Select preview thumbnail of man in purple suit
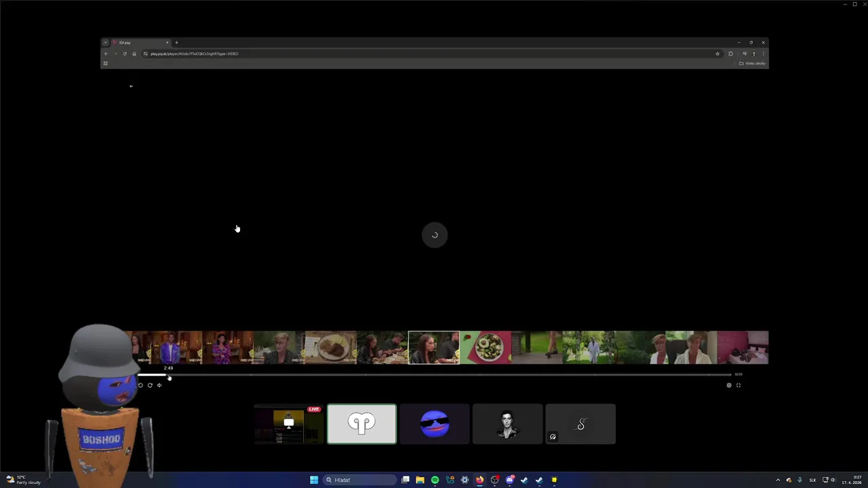868x488 pixels. pyautogui.click(x=176, y=348)
